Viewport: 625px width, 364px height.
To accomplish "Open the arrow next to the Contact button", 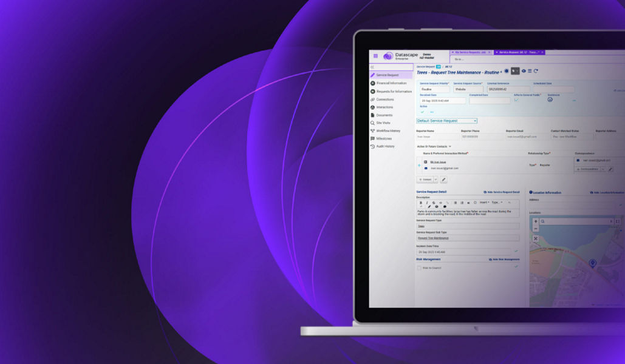I will pos(435,180).
